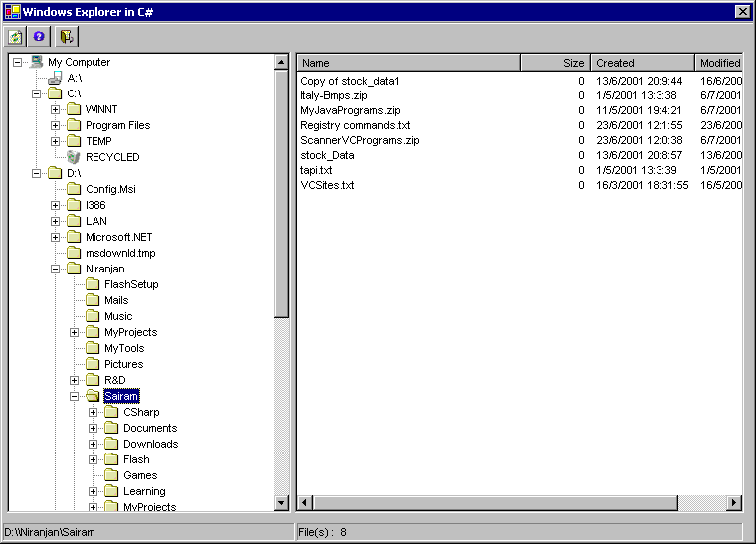Click the Config.Msi folder icon
The width and height of the screenshot is (756, 544).
[74, 189]
